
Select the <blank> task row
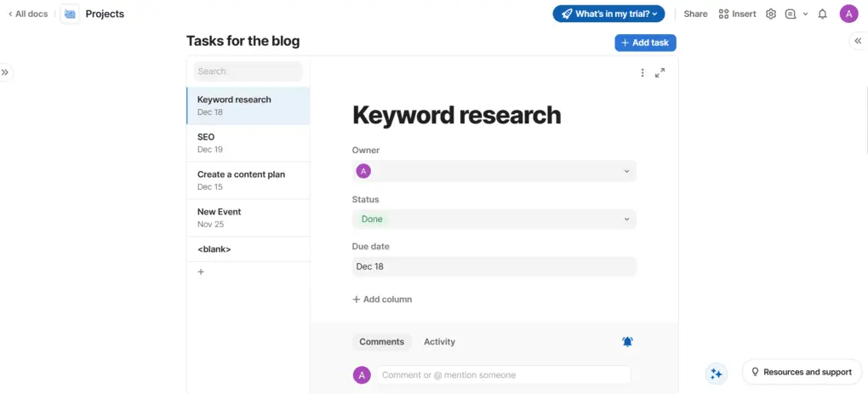(248, 249)
